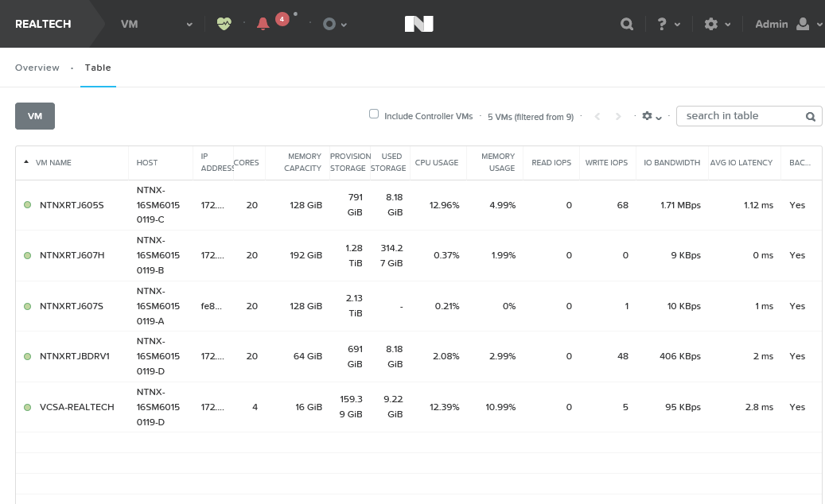
Task: Sort by the CPU USAGE column header
Action: 437,162
